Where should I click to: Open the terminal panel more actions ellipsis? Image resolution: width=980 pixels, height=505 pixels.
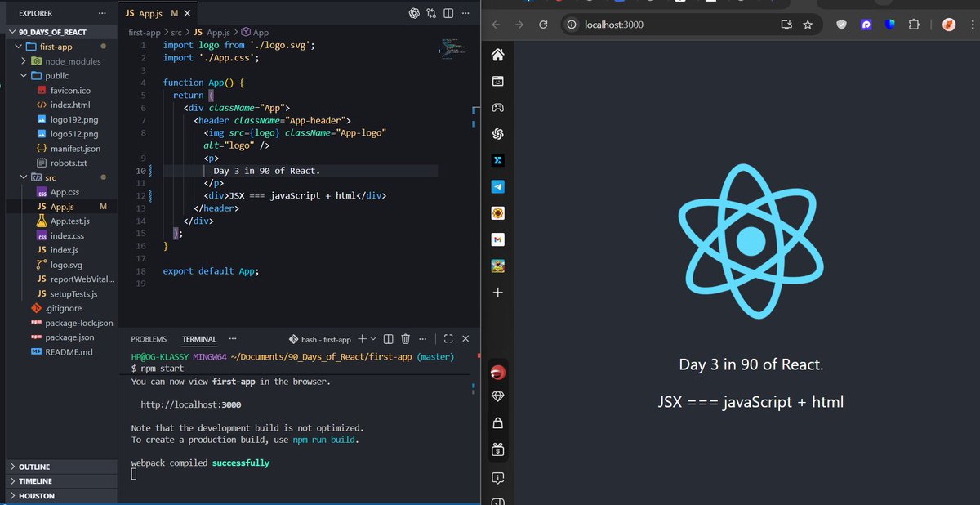click(422, 339)
